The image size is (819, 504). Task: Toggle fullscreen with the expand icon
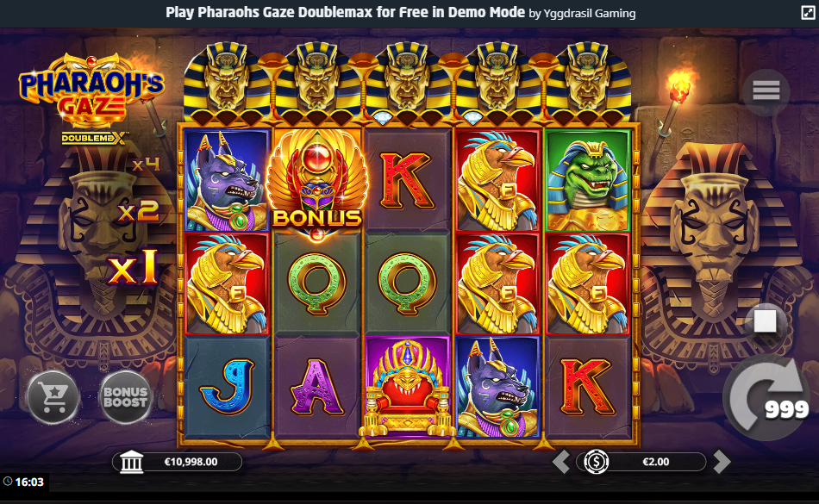(808, 13)
